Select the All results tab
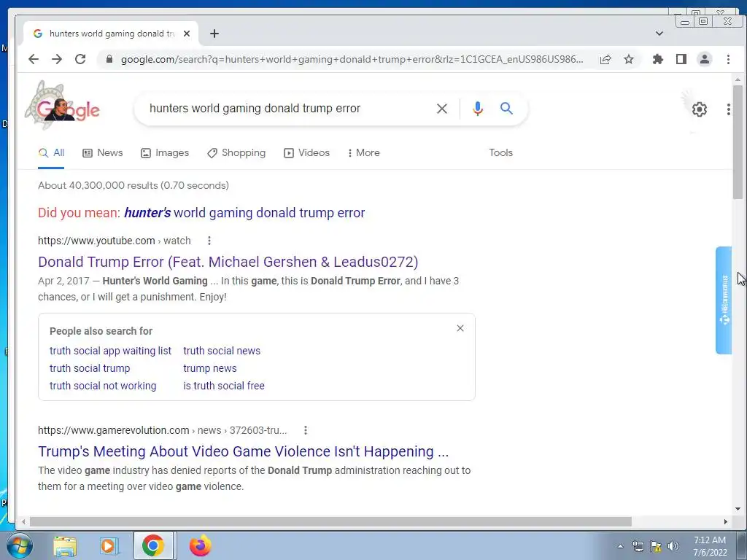 51,153
